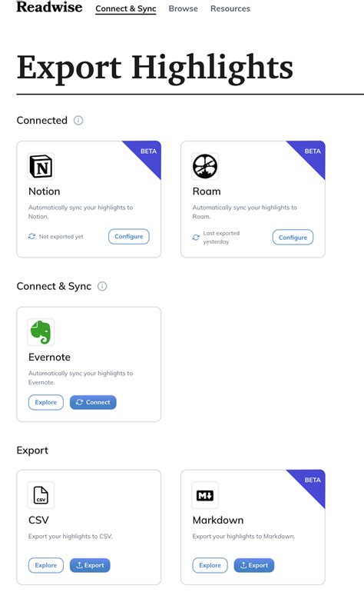364x602 pixels.
Task: Explore the Markdown export option
Action: (210, 565)
